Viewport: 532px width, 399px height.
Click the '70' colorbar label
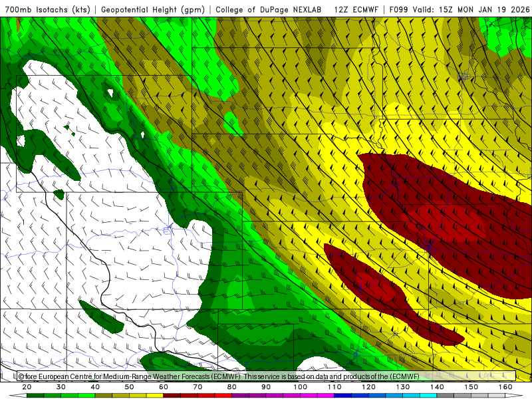(198, 387)
